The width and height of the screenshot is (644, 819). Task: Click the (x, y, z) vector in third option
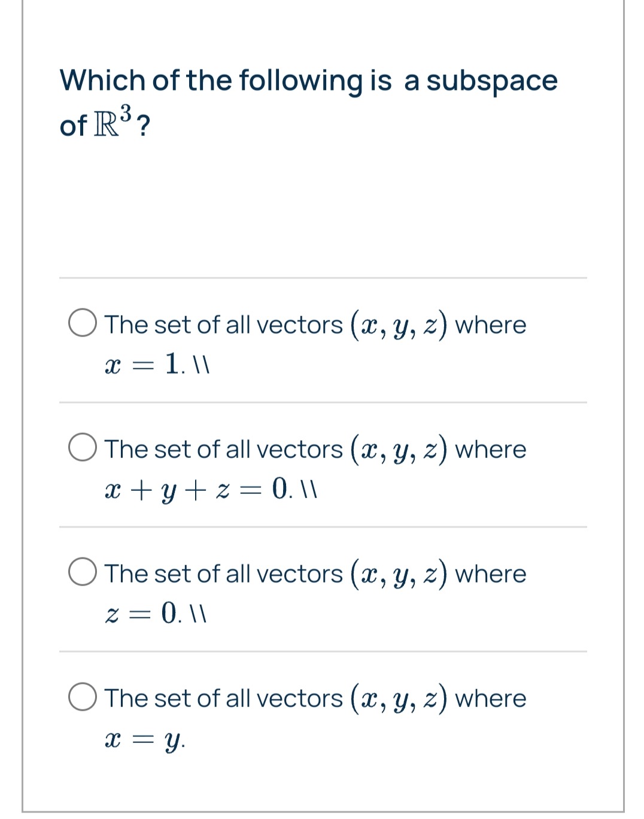[399, 575]
